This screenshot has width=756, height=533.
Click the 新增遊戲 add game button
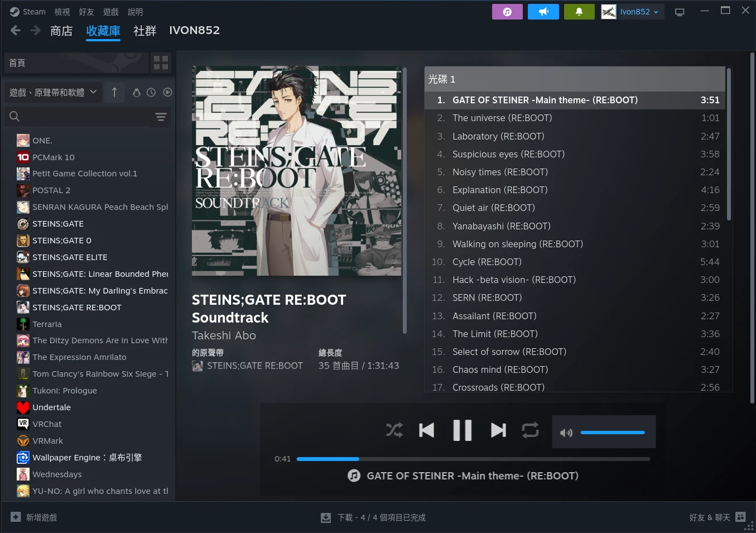point(34,517)
